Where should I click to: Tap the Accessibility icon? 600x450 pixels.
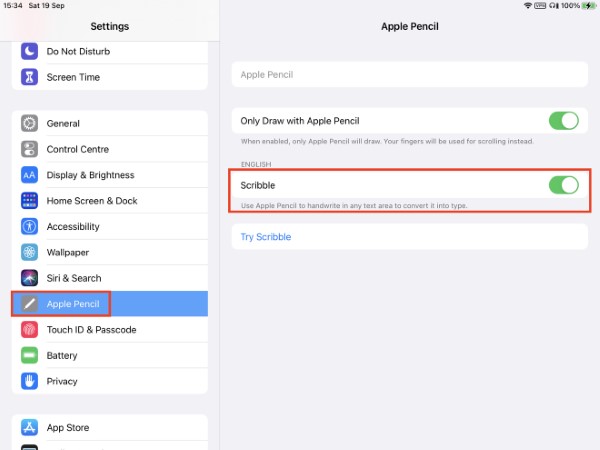point(29,227)
